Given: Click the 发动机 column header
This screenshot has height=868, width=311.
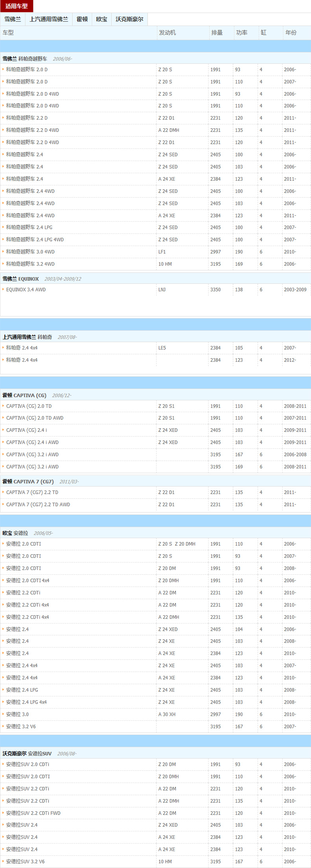Looking at the screenshot, I should pyautogui.click(x=167, y=33).
